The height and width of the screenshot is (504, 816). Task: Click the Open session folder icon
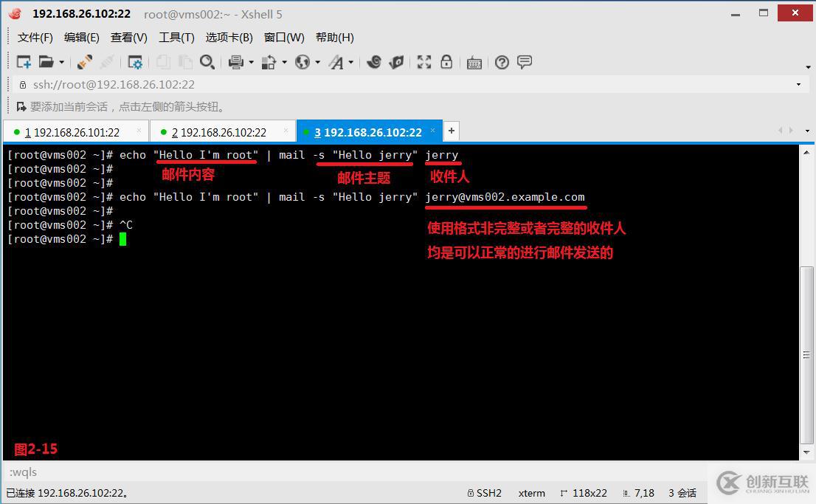[x=46, y=62]
